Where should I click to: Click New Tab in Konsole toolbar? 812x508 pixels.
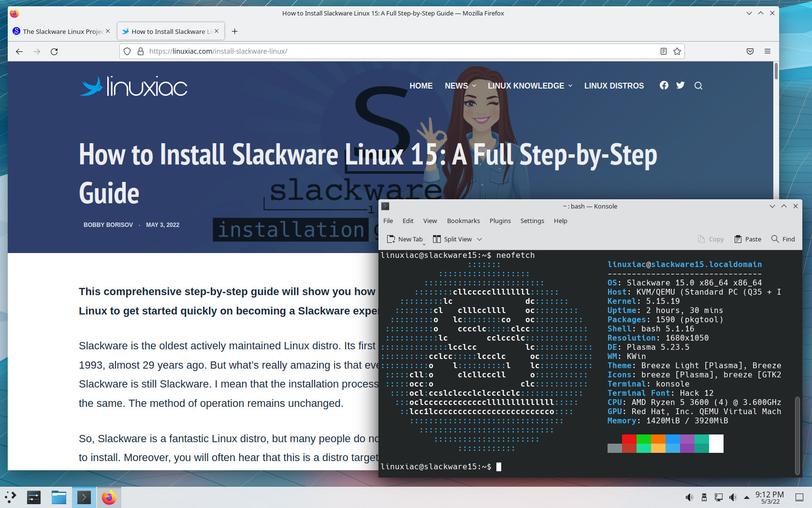coord(405,239)
